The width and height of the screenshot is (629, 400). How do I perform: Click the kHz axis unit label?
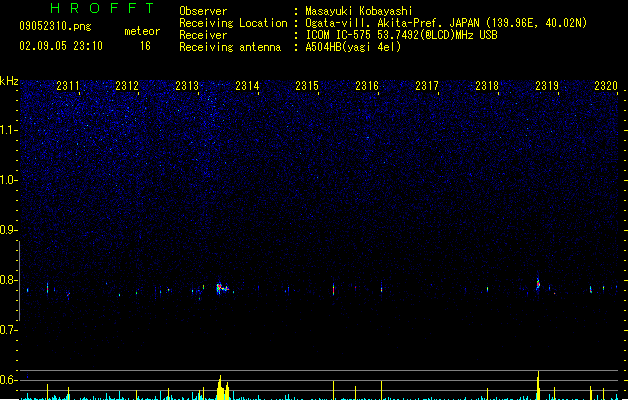pyautogui.click(x=9, y=81)
